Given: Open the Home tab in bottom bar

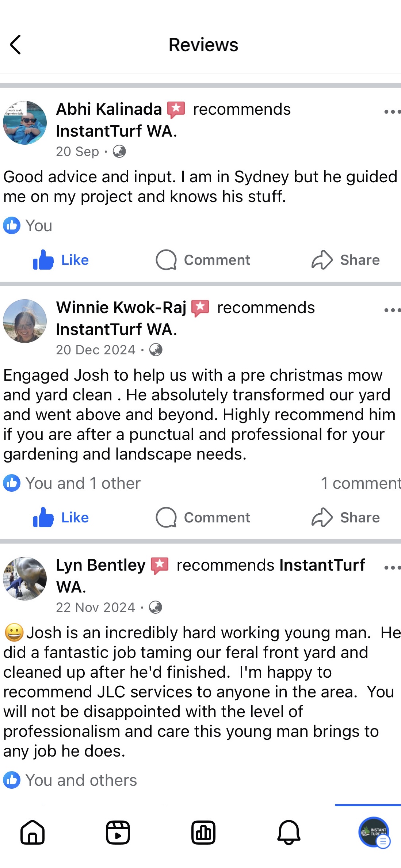Looking at the screenshot, I should pyautogui.click(x=33, y=833).
